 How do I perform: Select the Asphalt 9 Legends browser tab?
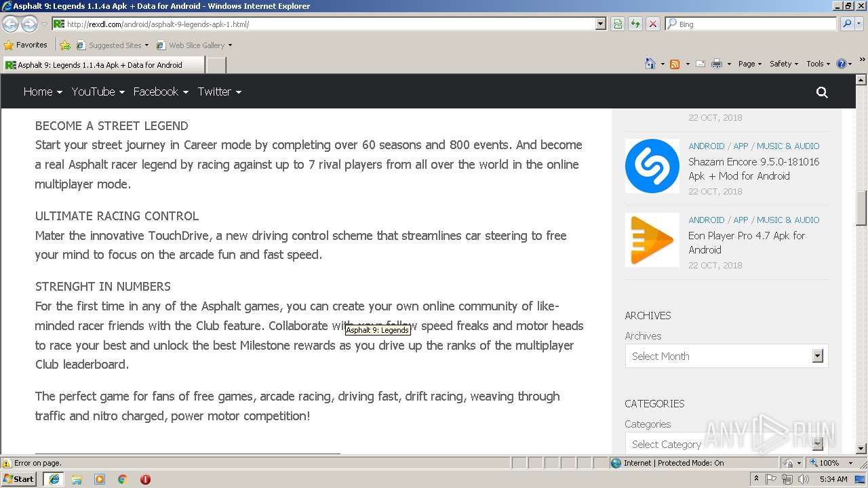point(102,65)
